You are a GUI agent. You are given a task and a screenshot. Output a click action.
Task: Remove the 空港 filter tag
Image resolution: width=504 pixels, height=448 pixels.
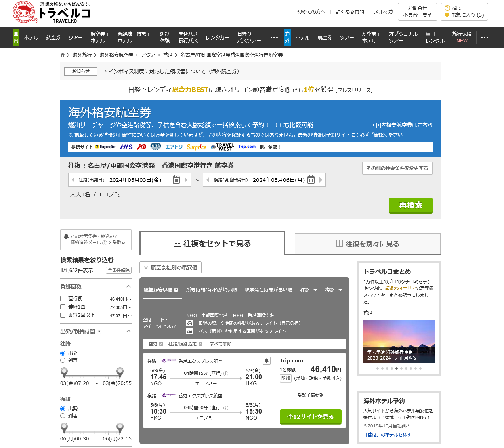161,344
